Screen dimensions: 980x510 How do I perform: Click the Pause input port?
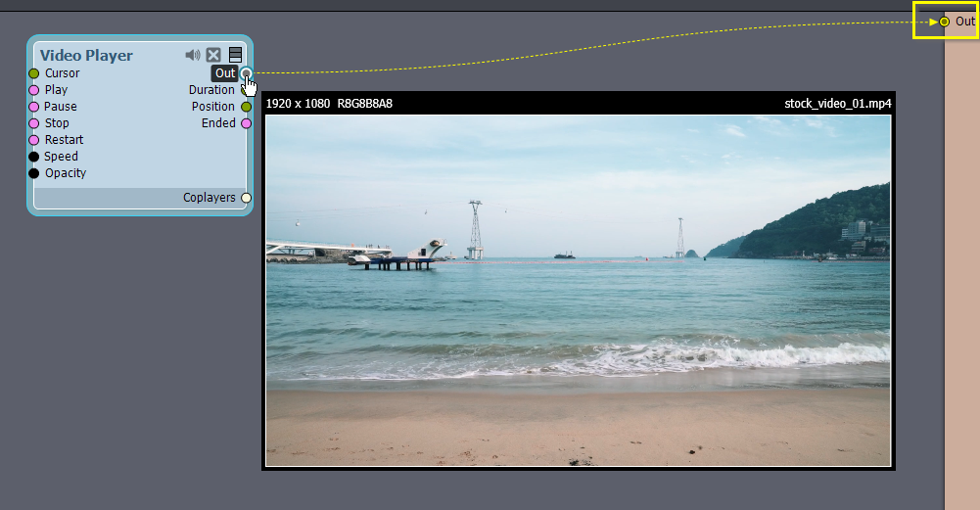(33, 107)
